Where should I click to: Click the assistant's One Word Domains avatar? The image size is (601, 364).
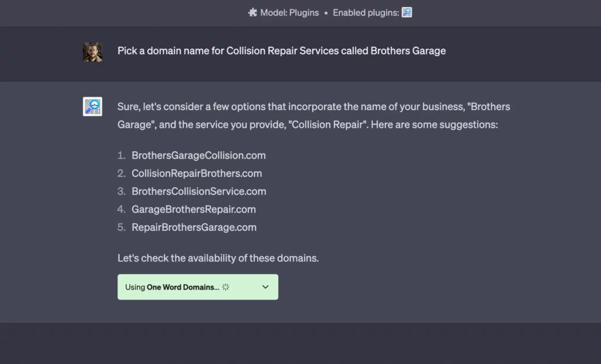(92, 107)
